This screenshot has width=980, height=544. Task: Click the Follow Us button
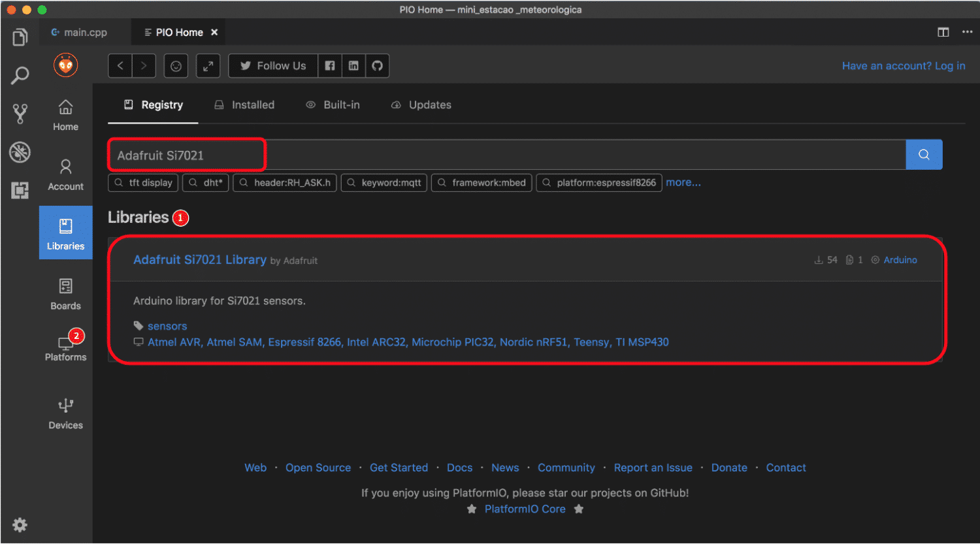(x=273, y=66)
